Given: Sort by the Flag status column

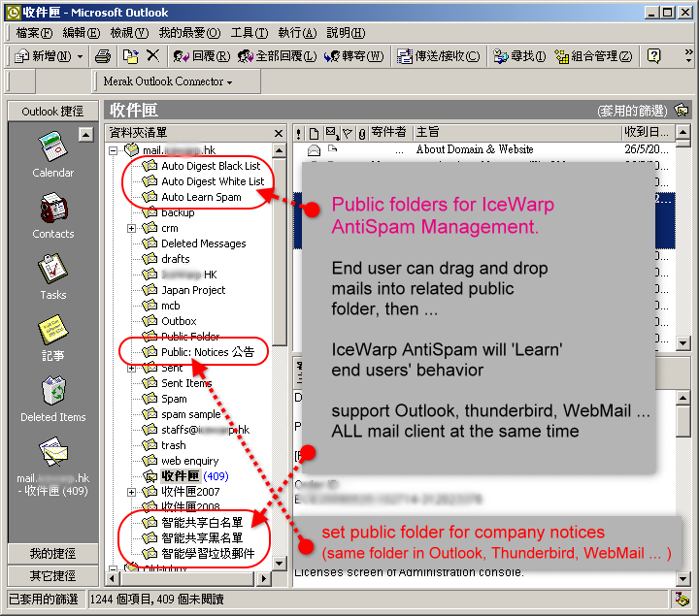Looking at the screenshot, I should [348, 133].
